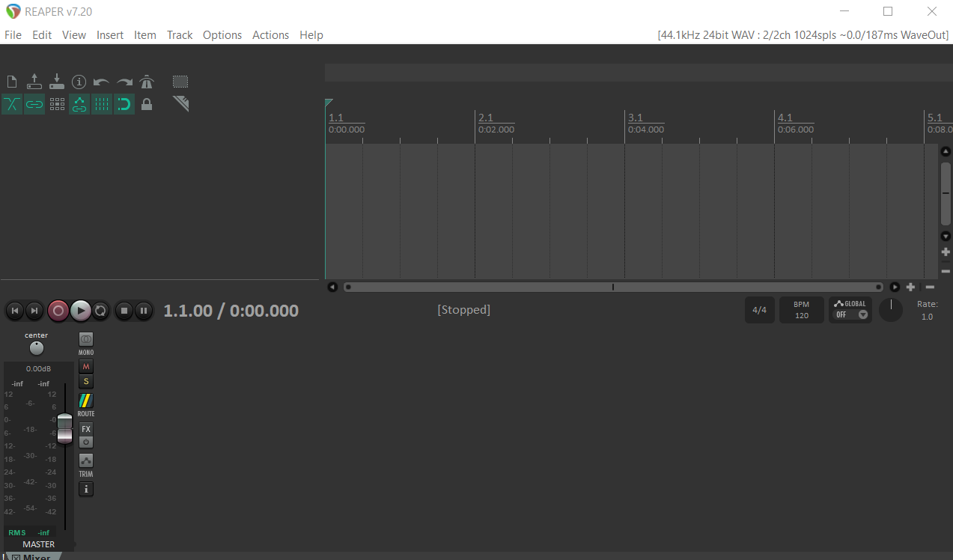Click the BPM 120 tempo field

click(802, 310)
